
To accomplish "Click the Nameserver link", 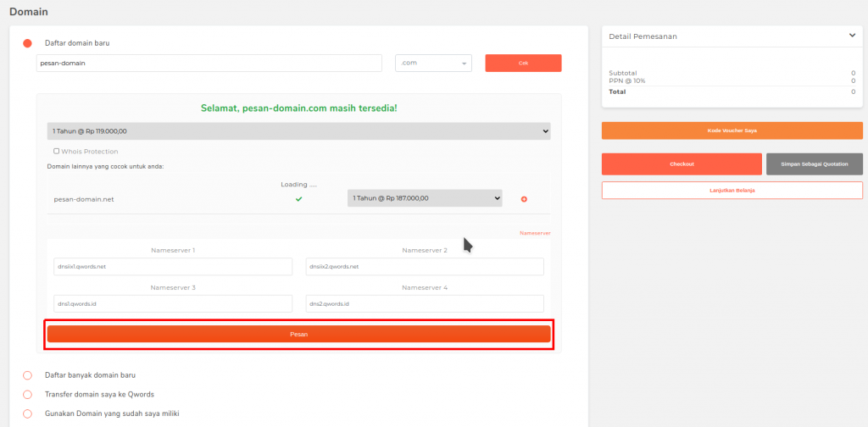I will (x=535, y=233).
